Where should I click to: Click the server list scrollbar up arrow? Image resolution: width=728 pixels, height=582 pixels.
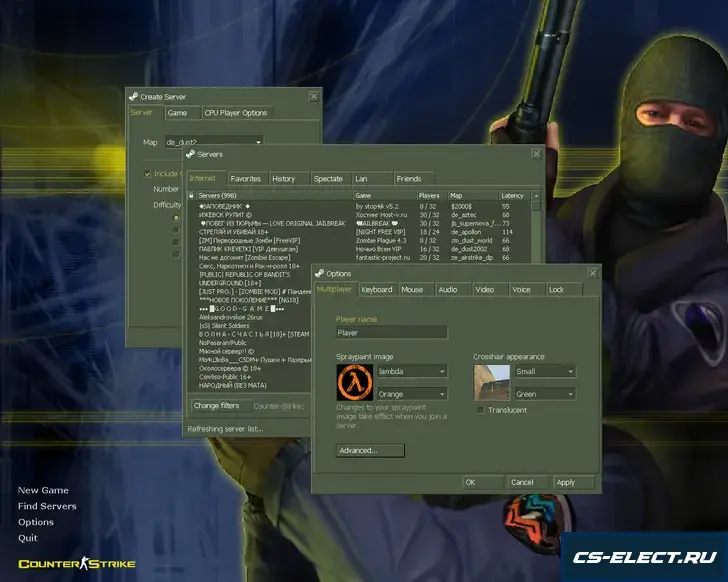pos(536,196)
